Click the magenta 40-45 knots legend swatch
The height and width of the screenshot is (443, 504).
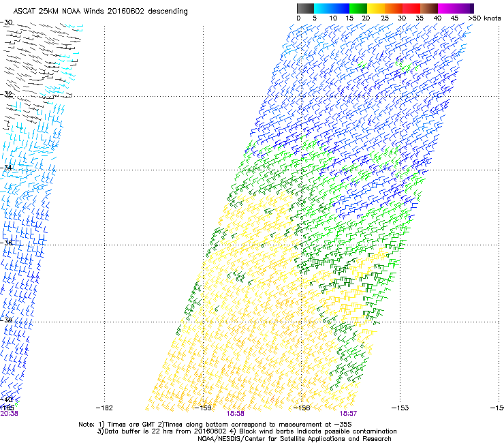447,8
